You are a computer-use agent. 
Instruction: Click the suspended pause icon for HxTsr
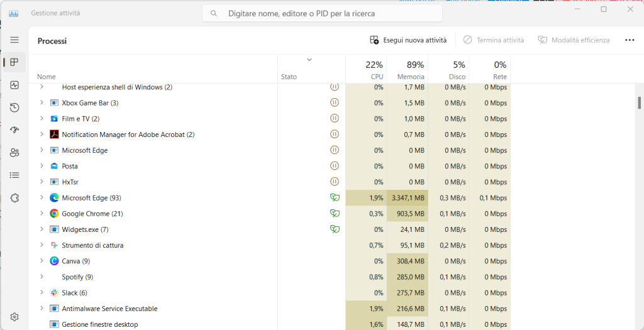pyautogui.click(x=335, y=182)
